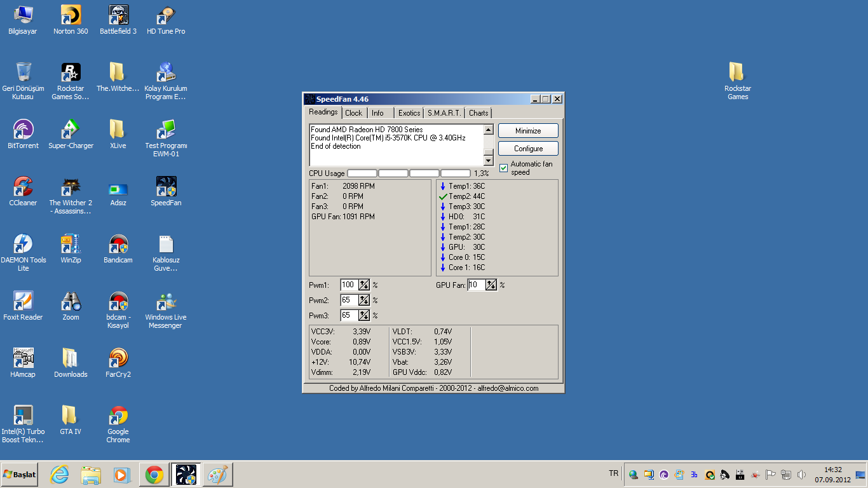This screenshot has width=868, height=488.
Task: Select the Test Programı EWM-01 shortcut
Action: pyautogui.click(x=166, y=138)
